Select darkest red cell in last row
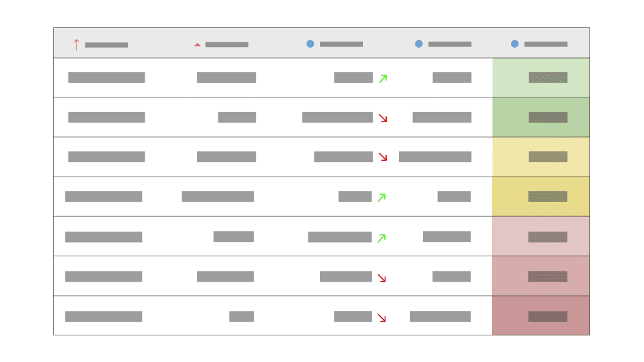The image size is (644, 362). coord(540,316)
